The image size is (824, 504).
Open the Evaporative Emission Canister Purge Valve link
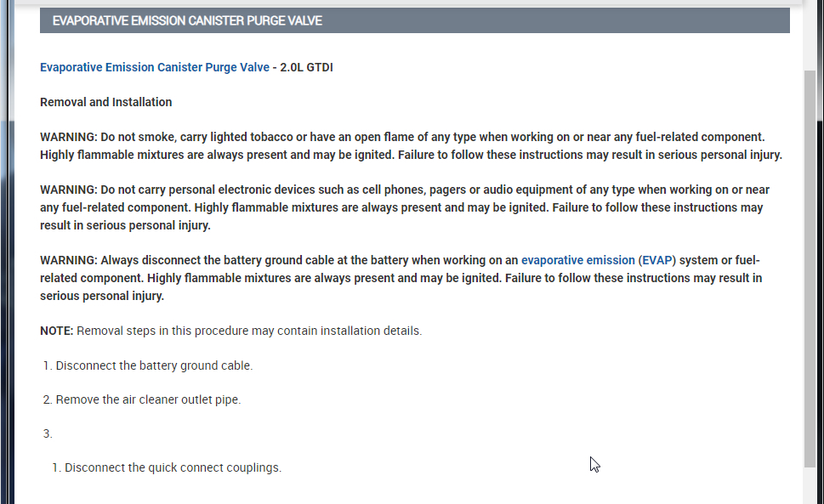(155, 67)
